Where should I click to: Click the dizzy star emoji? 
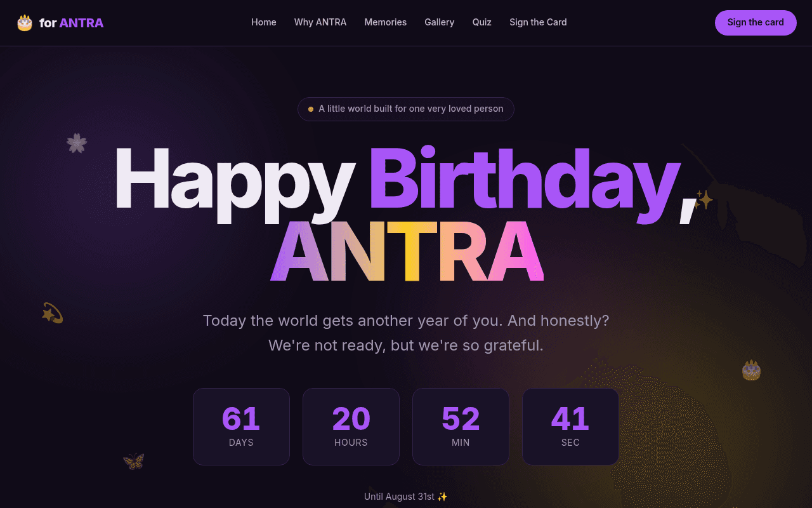52,313
